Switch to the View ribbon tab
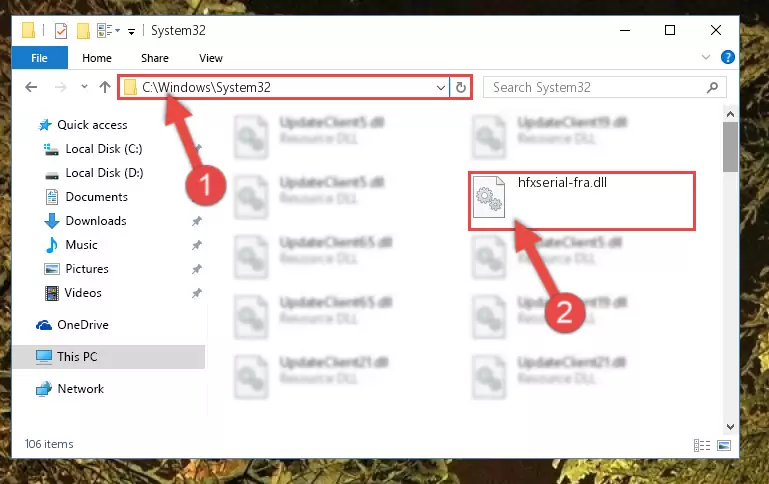This screenshot has height=484, width=769. pos(211,58)
